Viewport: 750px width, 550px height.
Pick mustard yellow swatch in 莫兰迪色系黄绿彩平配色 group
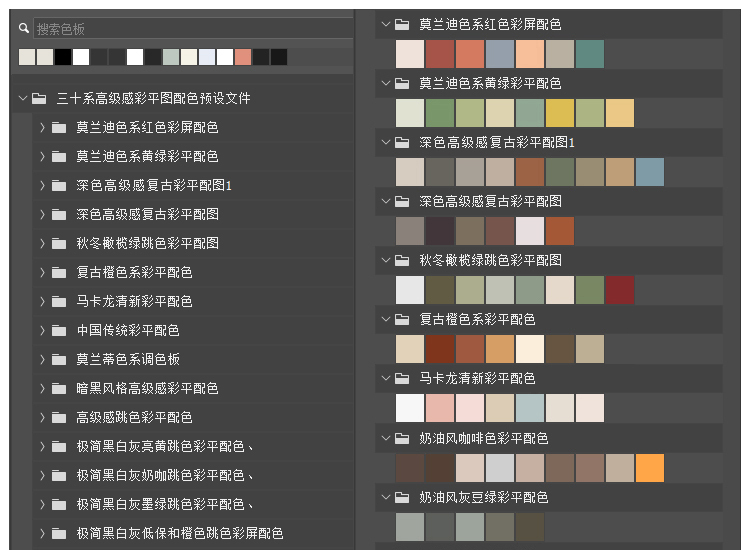[x=560, y=113]
